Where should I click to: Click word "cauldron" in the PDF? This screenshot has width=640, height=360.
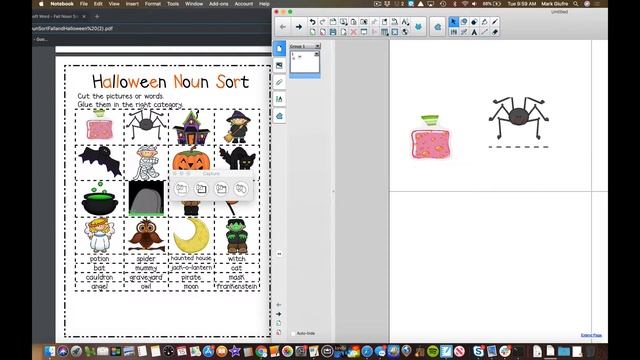pos(99,277)
